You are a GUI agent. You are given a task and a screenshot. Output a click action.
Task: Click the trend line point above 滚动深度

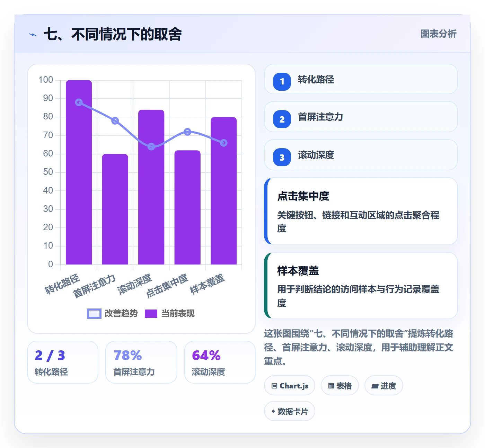(x=151, y=146)
